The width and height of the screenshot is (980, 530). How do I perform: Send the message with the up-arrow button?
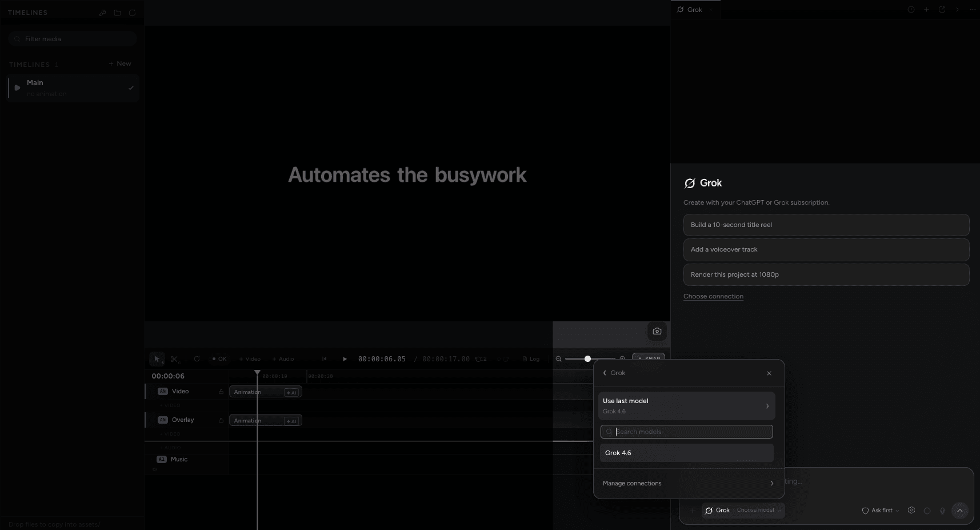tap(960, 511)
